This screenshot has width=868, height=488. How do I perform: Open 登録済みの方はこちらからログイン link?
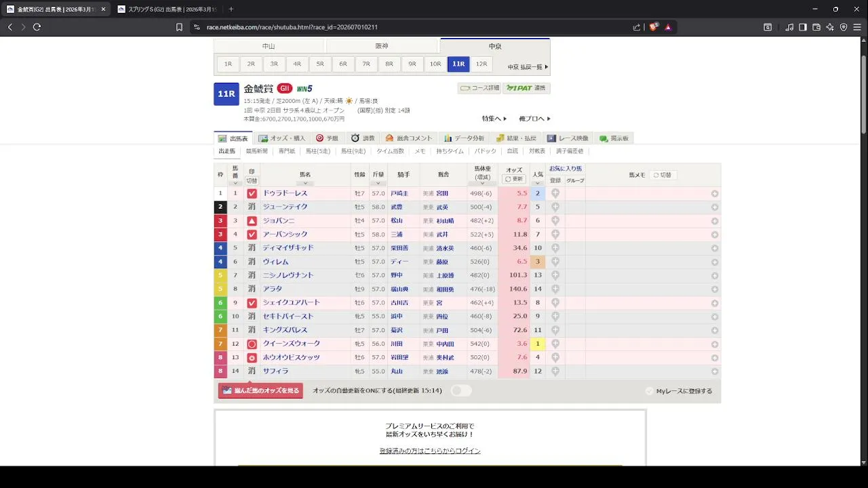pyautogui.click(x=430, y=451)
